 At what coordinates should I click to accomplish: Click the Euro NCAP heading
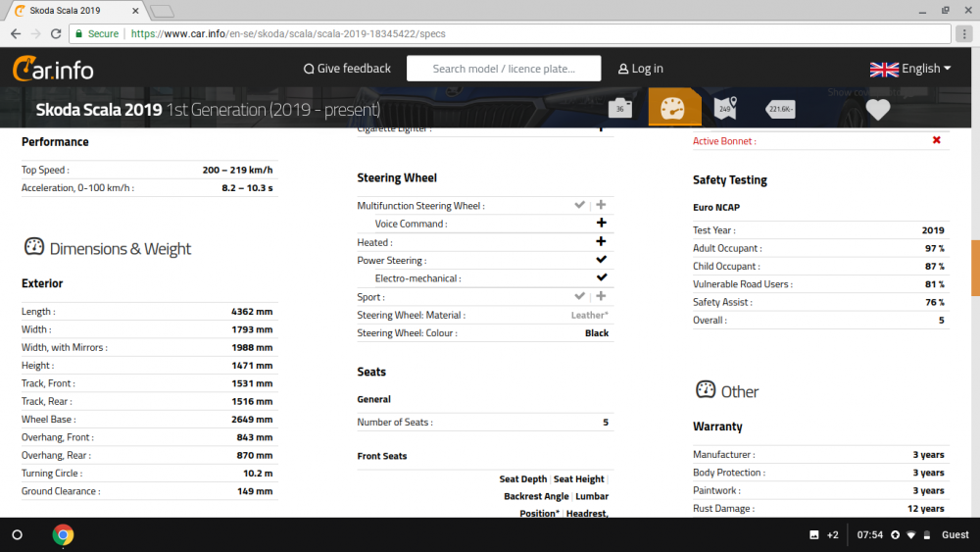[x=716, y=207]
